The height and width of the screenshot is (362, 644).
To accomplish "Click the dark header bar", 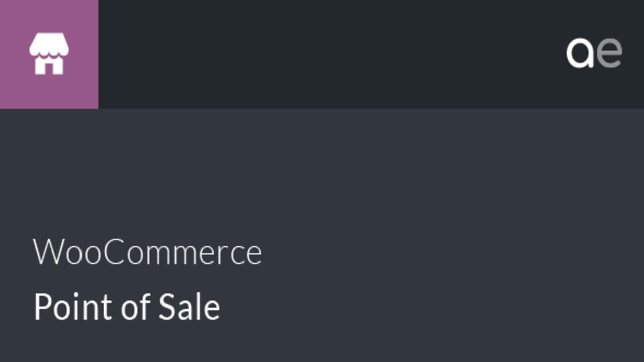I will (x=327, y=54).
